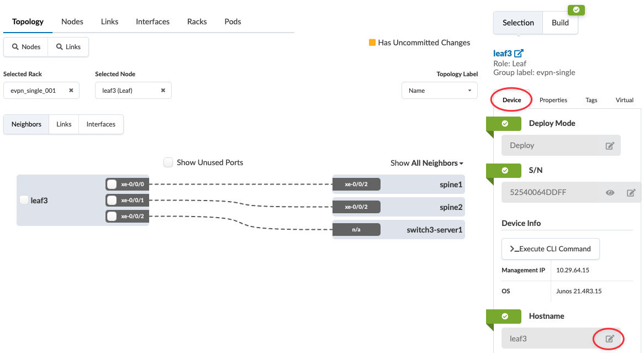Screen dimensions: 644x353
Task: Click the Execute CLI Command button
Action: tap(550, 249)
